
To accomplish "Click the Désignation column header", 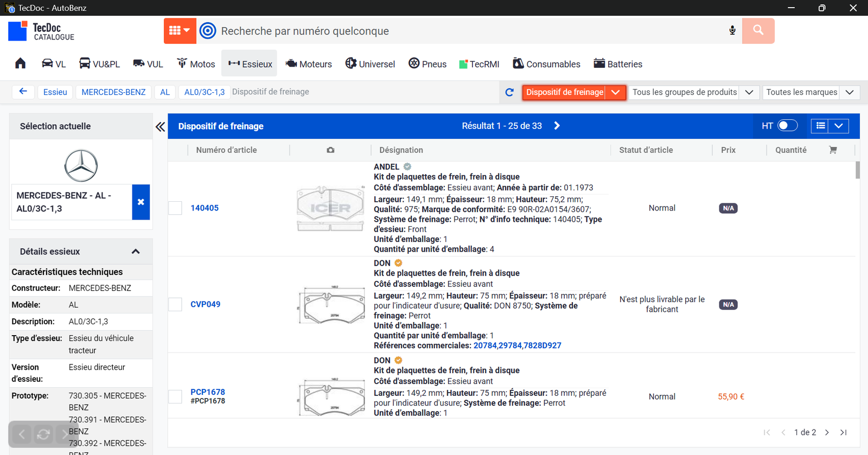I will point(401,150).
